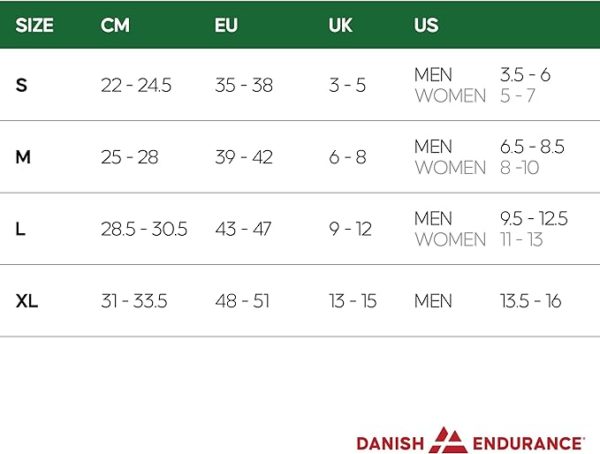This screenshot has height=454, width=600.
Task: Click the 22 - 24.5 cm value
Action: (x=136, y=85)
